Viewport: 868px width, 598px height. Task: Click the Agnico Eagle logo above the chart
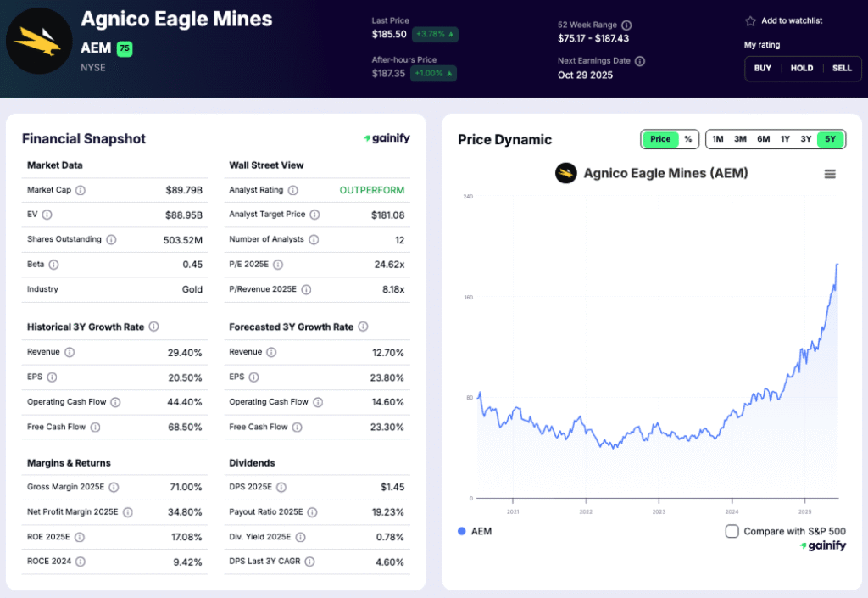pos(565,173)
